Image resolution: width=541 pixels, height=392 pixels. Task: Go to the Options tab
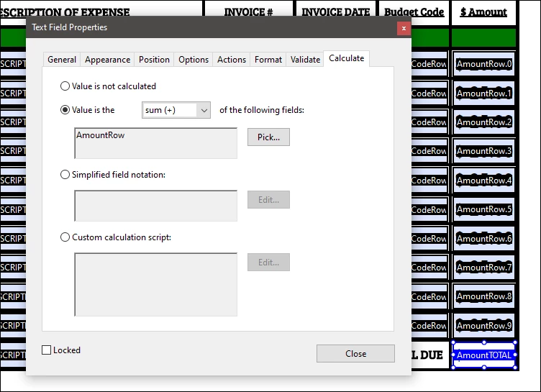pos(194,60)
